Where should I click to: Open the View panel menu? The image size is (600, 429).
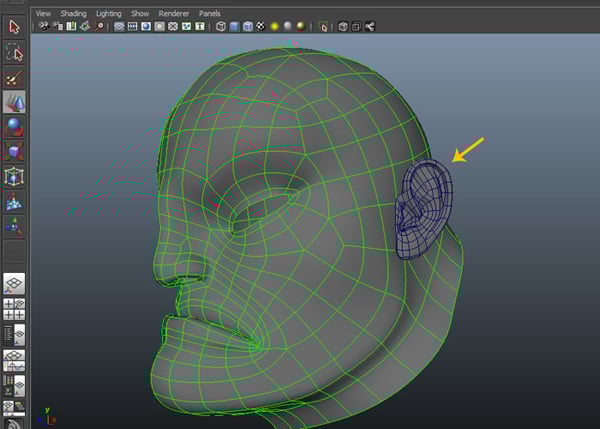pyautogui.click(x=43, y=13)
